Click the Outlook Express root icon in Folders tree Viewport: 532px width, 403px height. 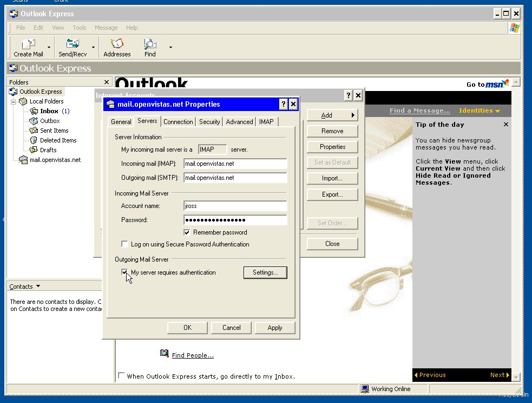[13, 92]
